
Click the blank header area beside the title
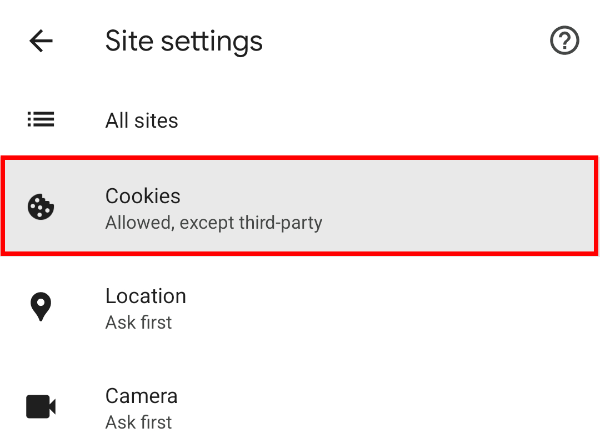(x=400, y=41)
